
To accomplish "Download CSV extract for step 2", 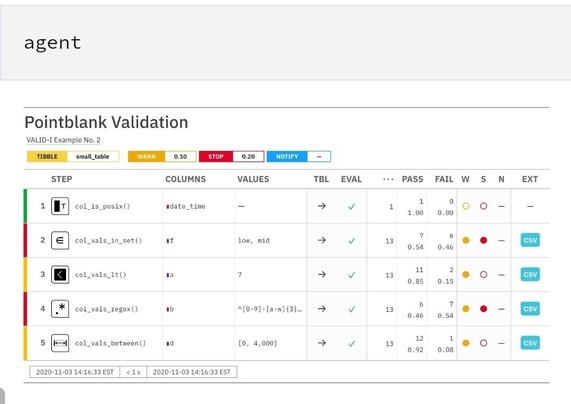I will coord(530,240).
